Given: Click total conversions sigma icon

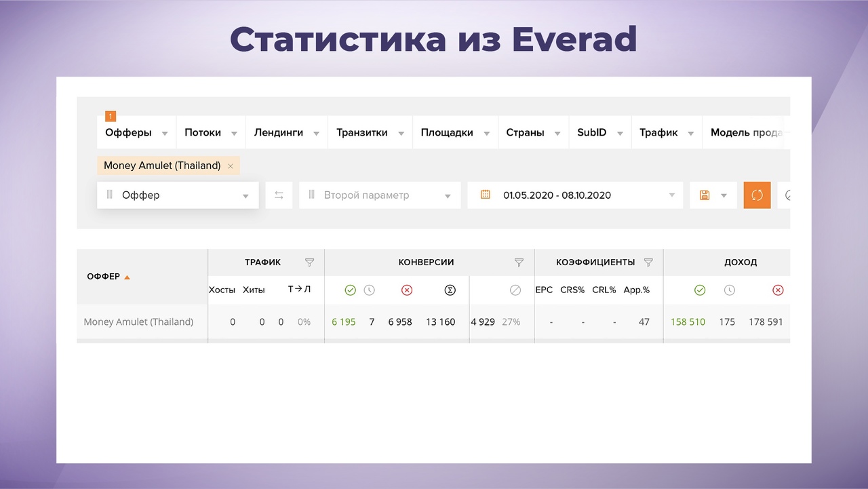Looking at the screenshot, I should [x=450, y=290].
